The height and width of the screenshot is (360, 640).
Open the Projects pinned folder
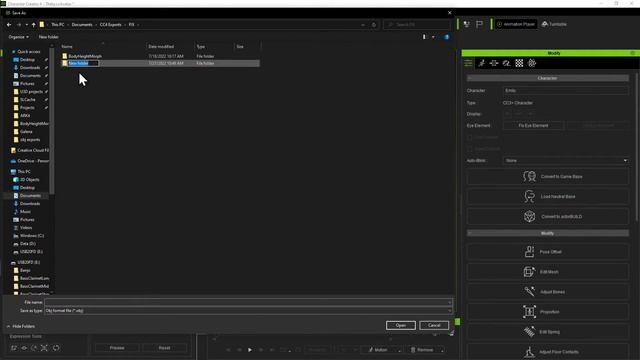click(x=27, y=108)
